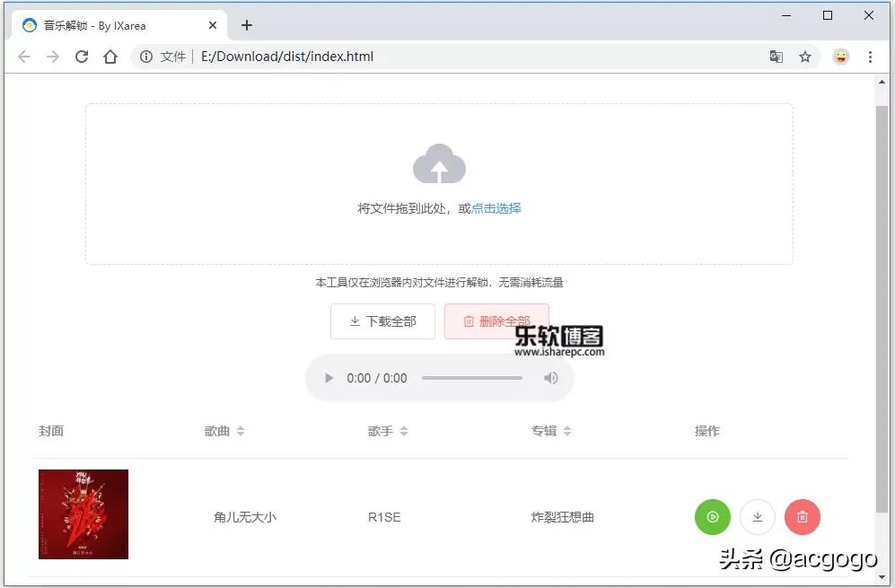The width and height of the screenshot is (895, 588).
Task: Toggle sort order on the 专辑 column
Action: [565, 430]
